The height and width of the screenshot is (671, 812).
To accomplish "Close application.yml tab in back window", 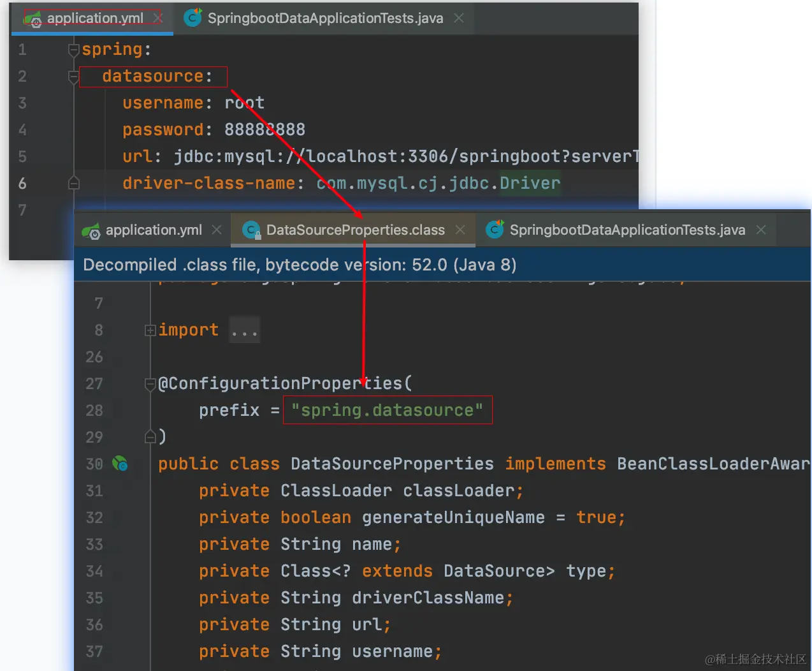I will [158, 18].
